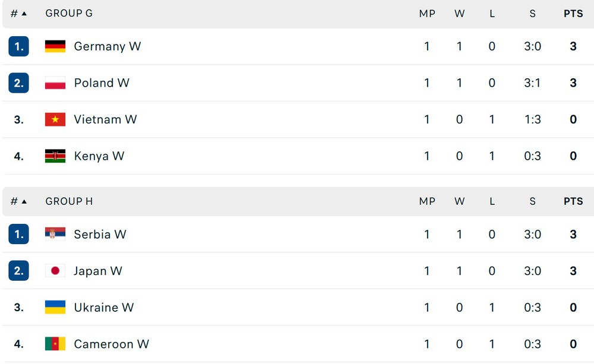Click the Japan flag icon

(x=55, y=270)
